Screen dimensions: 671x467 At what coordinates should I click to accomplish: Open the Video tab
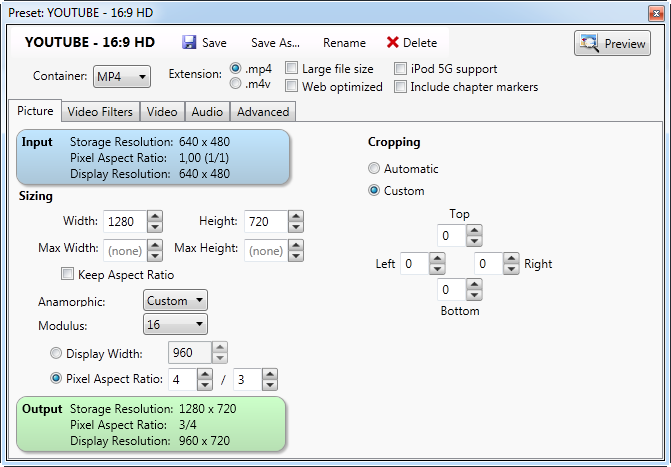point(162,112)
